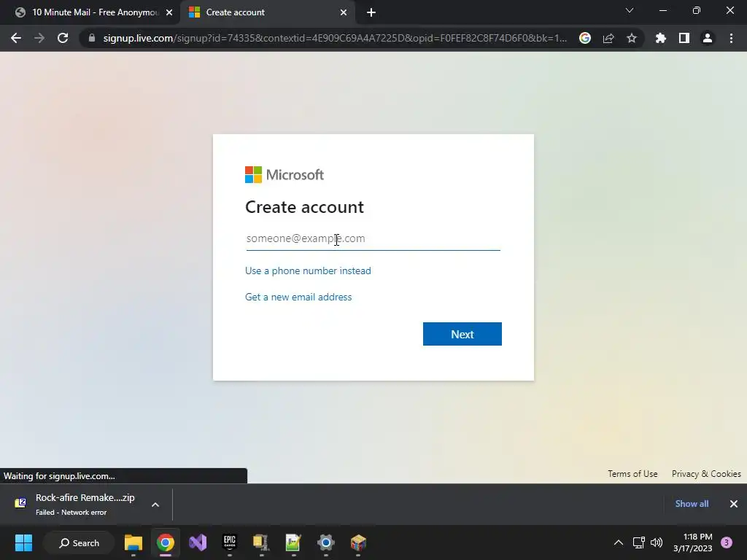The image size is (747, 560).
Task: Share this page via share icon
Action: (608, 38)
